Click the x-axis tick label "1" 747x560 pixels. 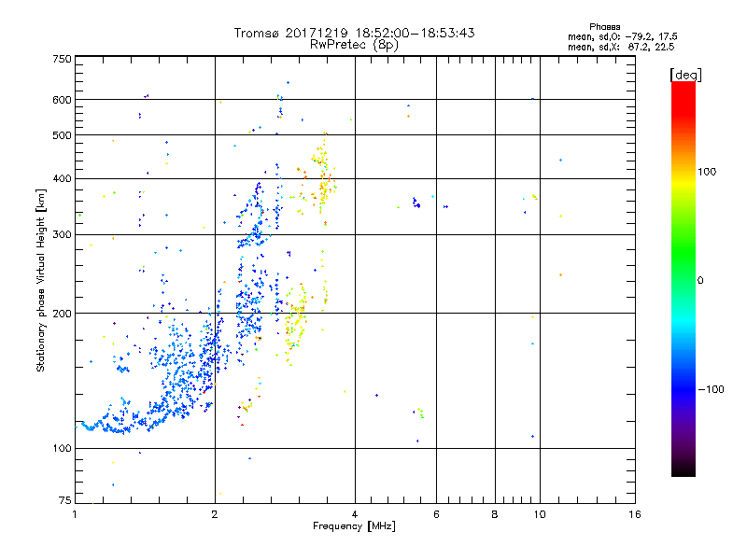click(x=75, y=514)
